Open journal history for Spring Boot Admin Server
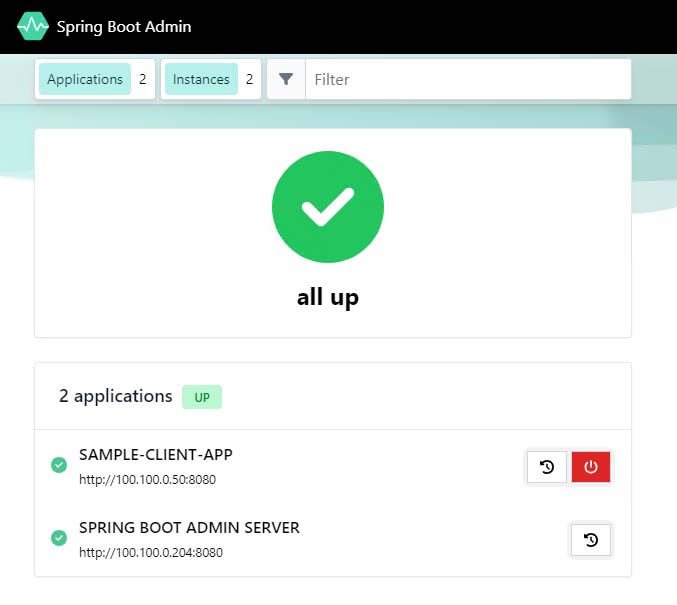 (591, 540)
